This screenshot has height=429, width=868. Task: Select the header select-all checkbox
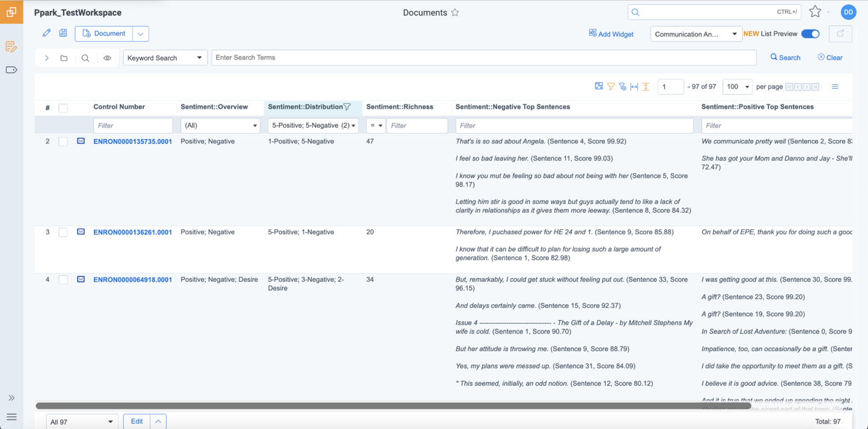pyautogui.click(x=63, y=107)
